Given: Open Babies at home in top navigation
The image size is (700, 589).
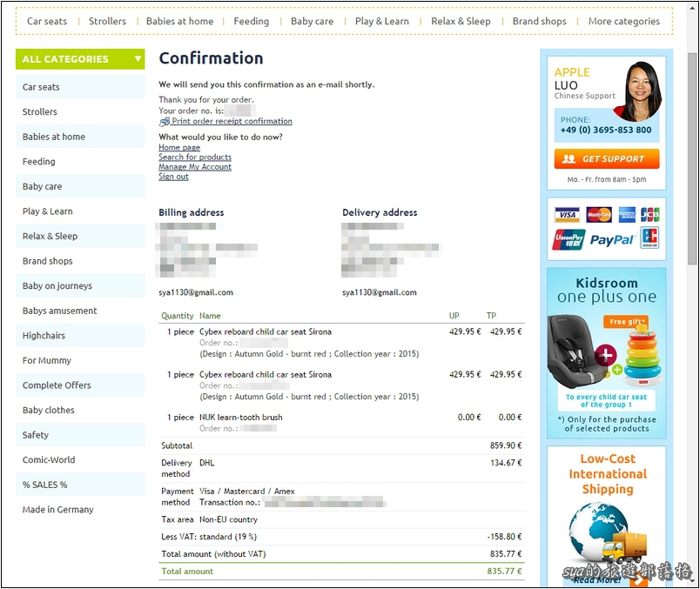Looking at the screenshot, I should click(180, 21).
